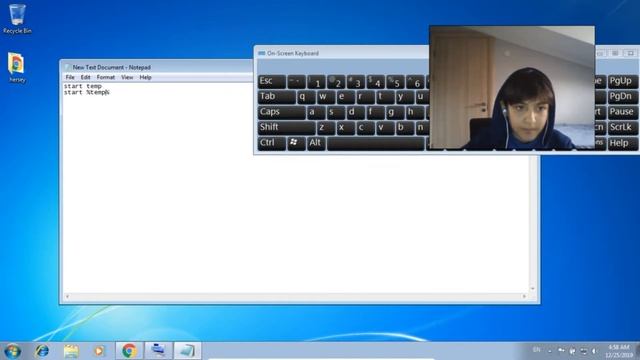640x360 pixels.
Task: Click the h key on the On-Screen Keyboard
Action: [x=414, y=112]
